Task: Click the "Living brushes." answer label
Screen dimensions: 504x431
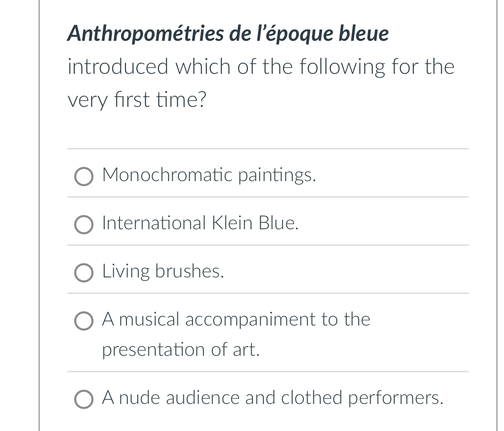Action: pos(163,271)
